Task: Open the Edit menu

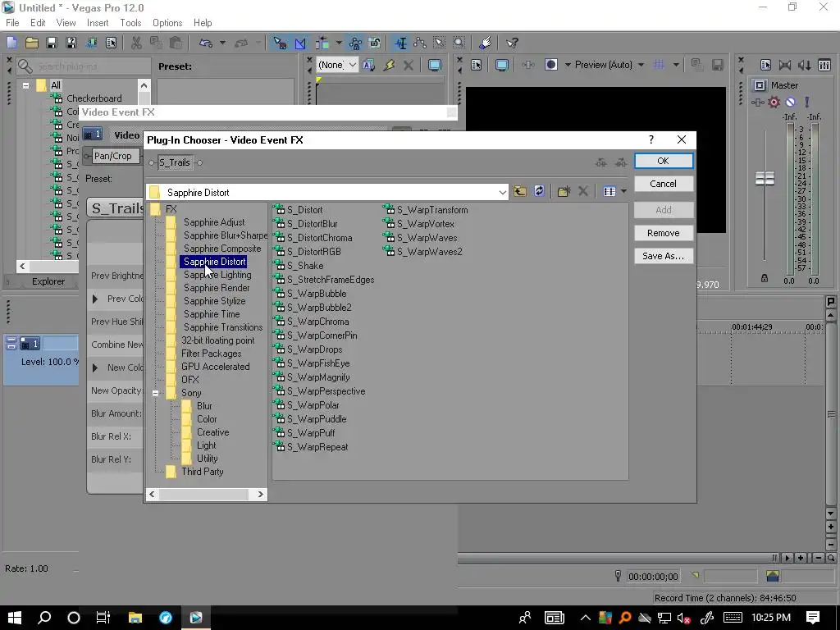Action: pyautogui.click(x=38, y=22)
